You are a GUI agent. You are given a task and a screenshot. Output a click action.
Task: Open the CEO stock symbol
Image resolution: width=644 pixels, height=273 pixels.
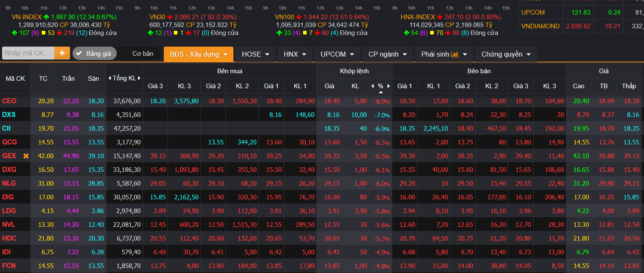click(x=9, y=101)
